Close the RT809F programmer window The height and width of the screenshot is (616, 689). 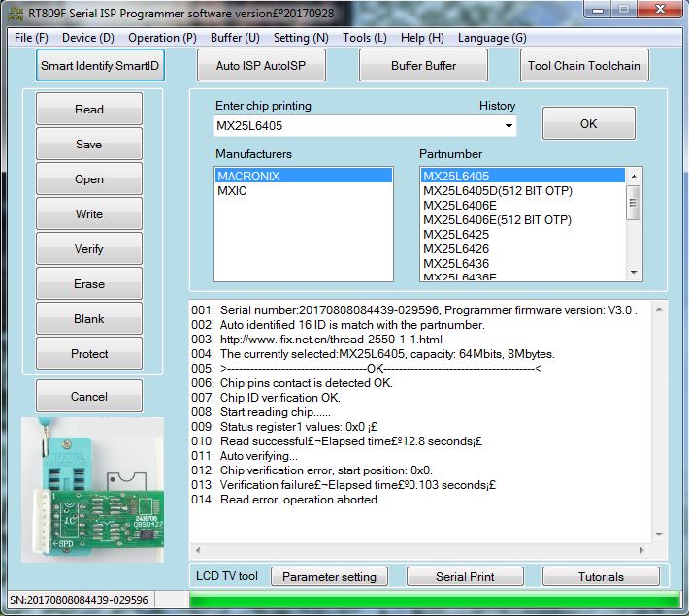point(660,9)
